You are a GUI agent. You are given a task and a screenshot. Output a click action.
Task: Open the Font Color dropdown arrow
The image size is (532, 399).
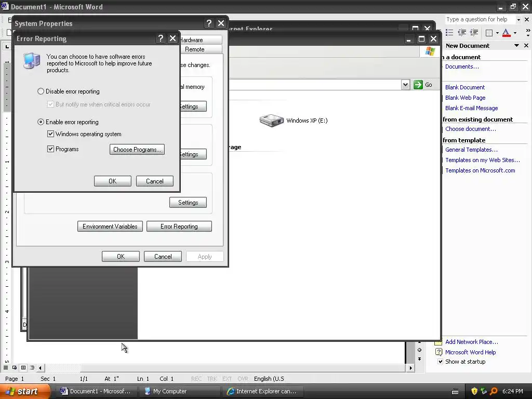[x=515, y=33]
